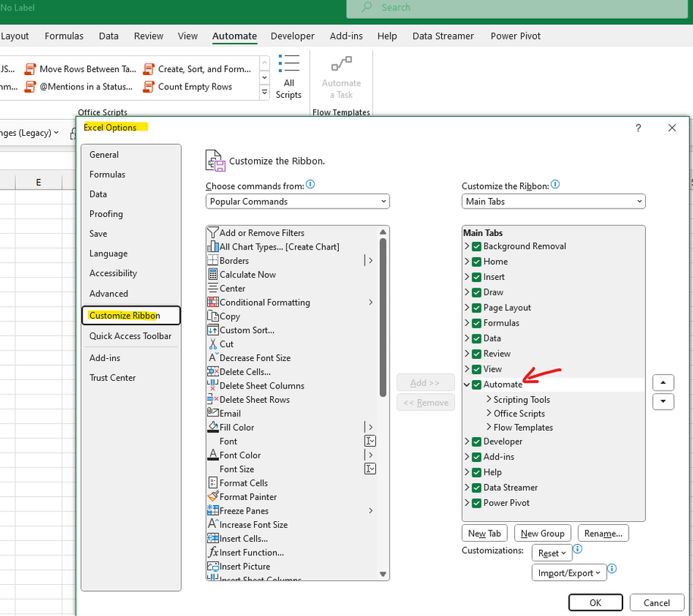Click the Rename button

(604, 533)
